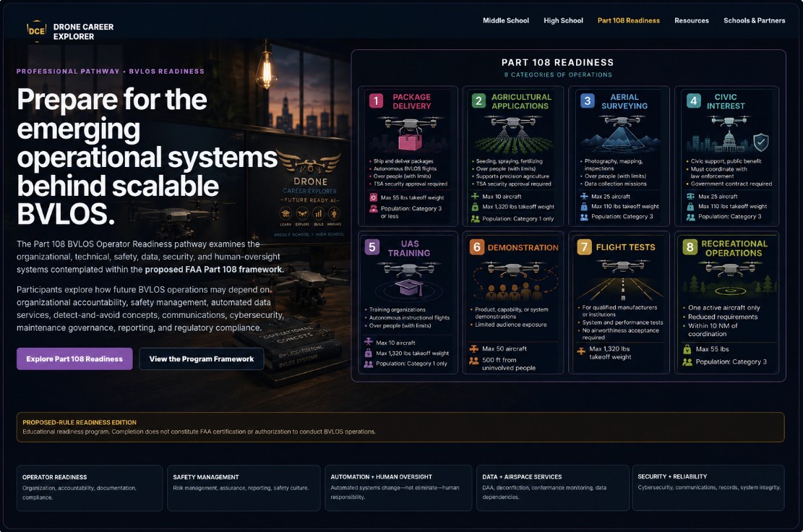This screenshot has height=532, width=803.
Task: Click the number 2 badge for Agricultural Applications
Action: (478, 100)
